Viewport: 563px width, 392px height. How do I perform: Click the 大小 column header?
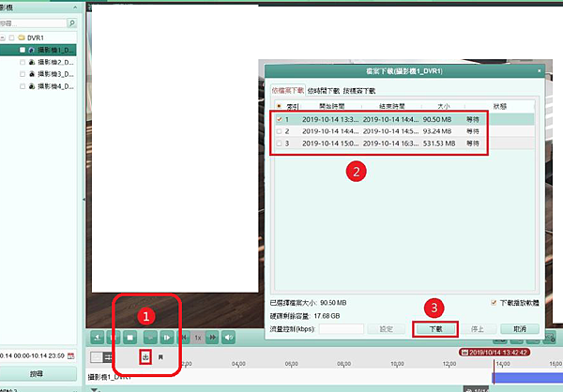click(444, 106)
